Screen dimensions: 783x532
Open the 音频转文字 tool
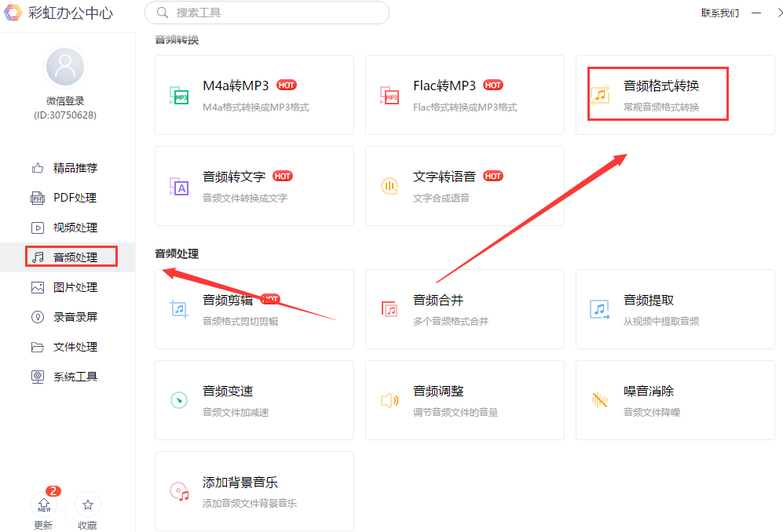pyautogui.click(x=254, y=186)
